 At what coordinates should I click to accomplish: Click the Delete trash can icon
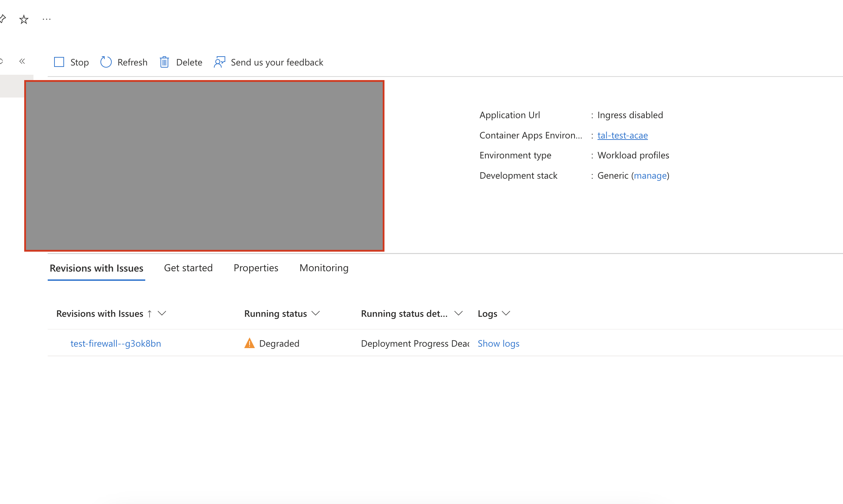point(164,62)
